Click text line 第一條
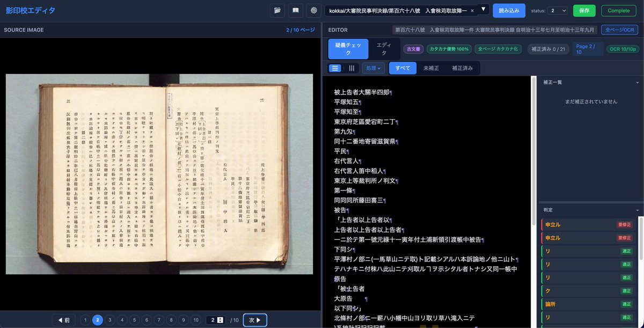The image size is (644, 328). click(x=343, y=191)
